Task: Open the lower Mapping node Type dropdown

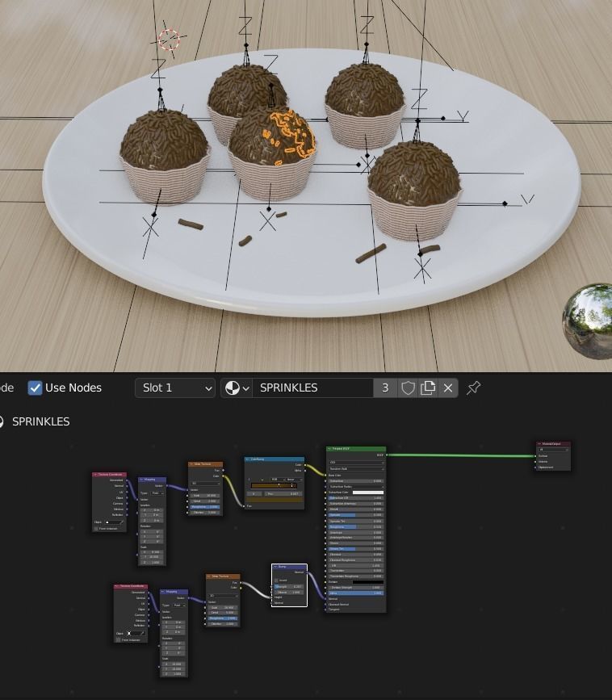Action: tap(179, 606)
